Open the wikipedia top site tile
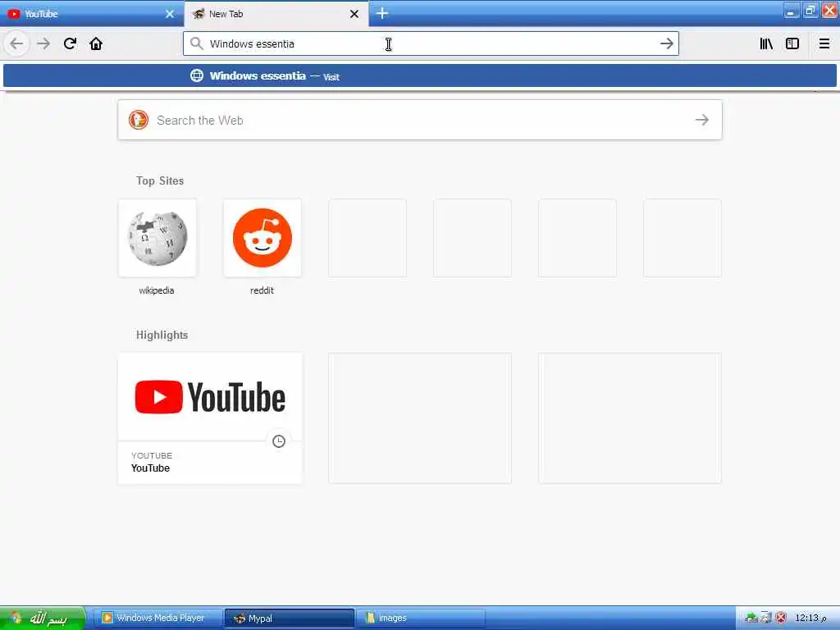This screenshot has width=840, height=630. click(157, 238)
